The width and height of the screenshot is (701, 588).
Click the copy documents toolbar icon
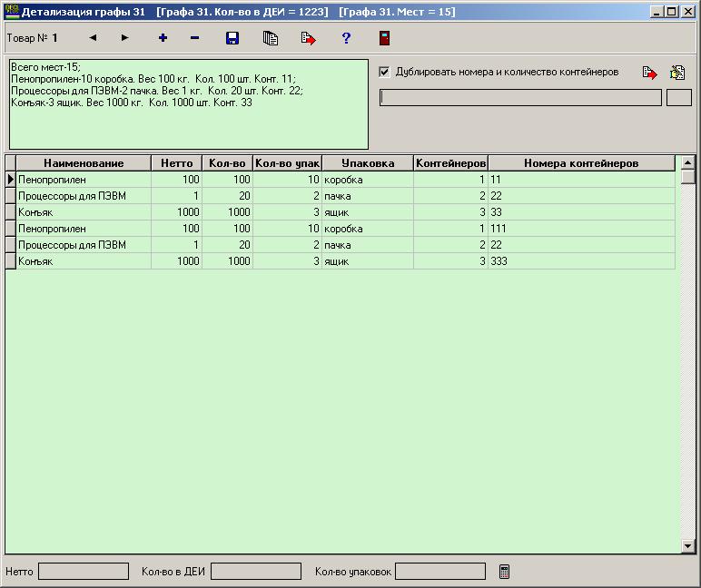click(270, 38)
